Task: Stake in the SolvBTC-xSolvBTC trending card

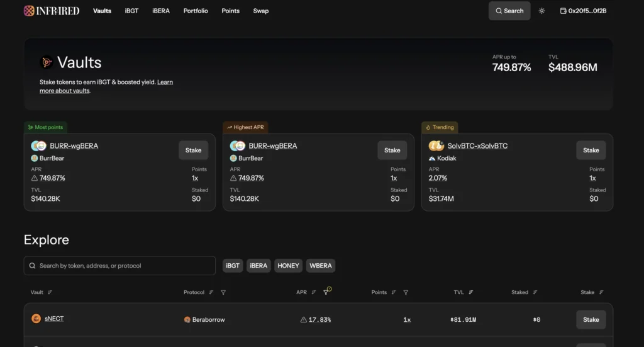Action: pos(591,150)
